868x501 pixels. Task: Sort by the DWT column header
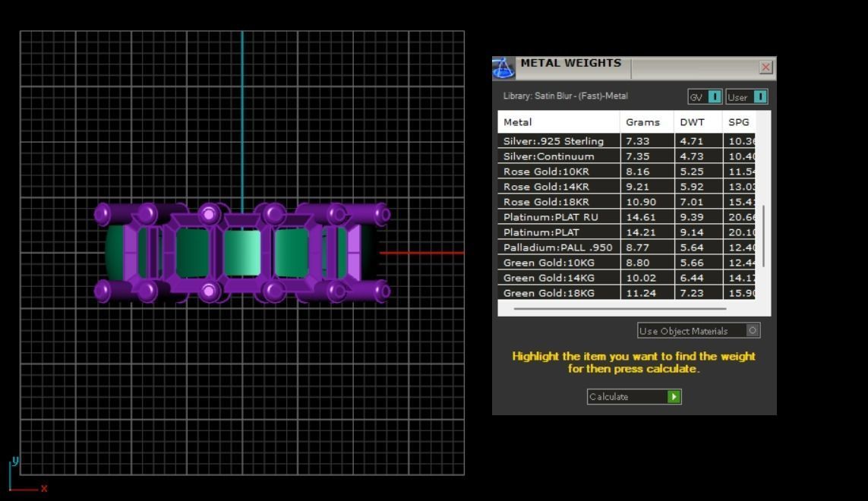(x=698, y=121)
